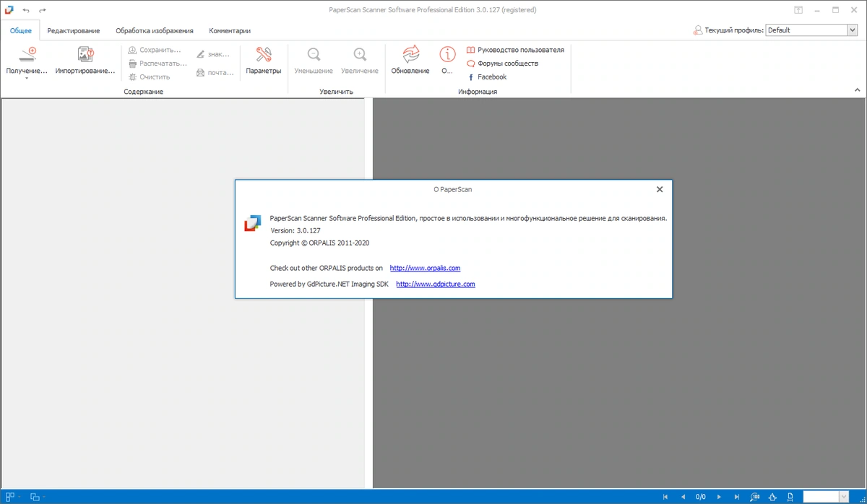
Task: Click the знак signature command
Action: click(213, 54)
